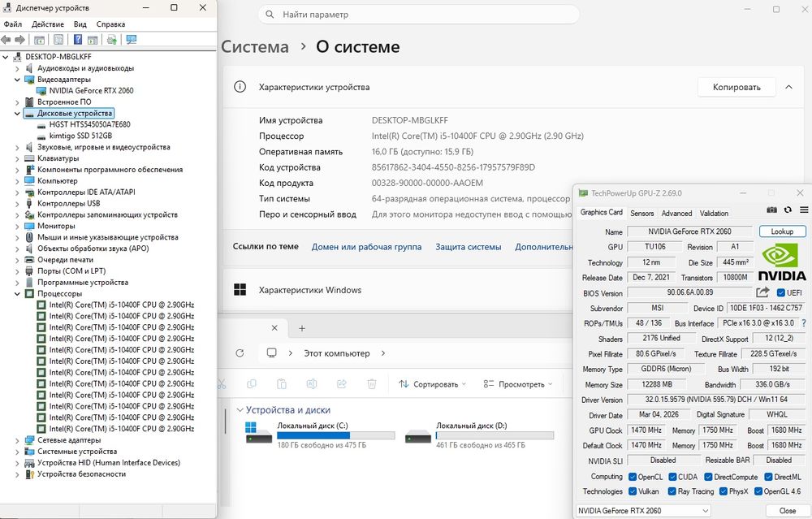Toggle the Ray Tracing checkbox in GPU-Z

[672, 491]
